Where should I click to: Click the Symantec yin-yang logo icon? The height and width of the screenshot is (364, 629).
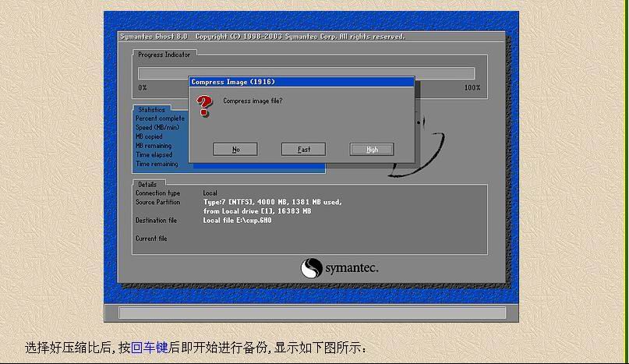[312, 268]
